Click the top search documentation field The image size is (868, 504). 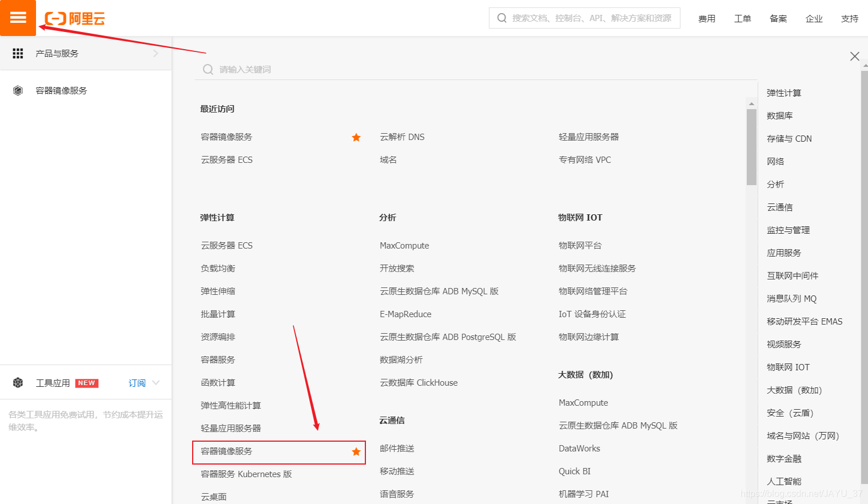click(x=584, y=18)
